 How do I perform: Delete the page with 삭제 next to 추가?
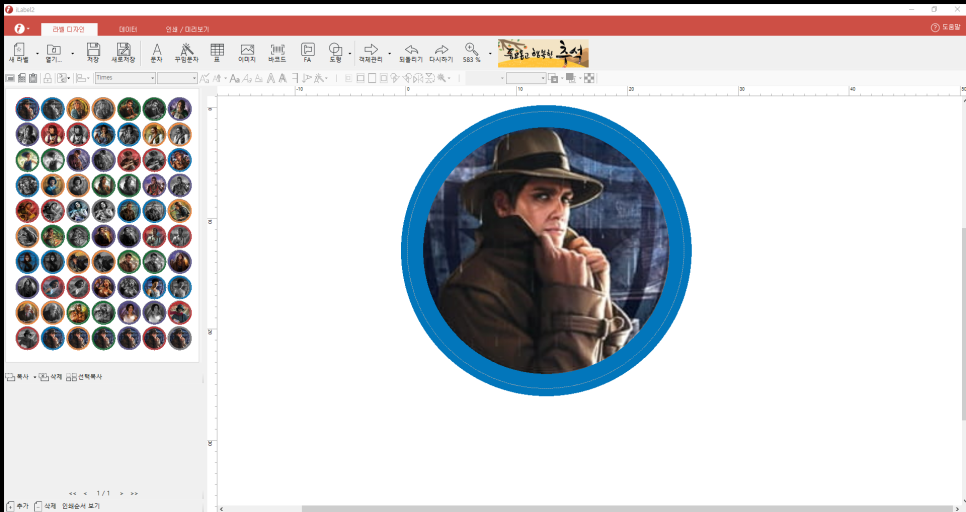pos(46,506)
